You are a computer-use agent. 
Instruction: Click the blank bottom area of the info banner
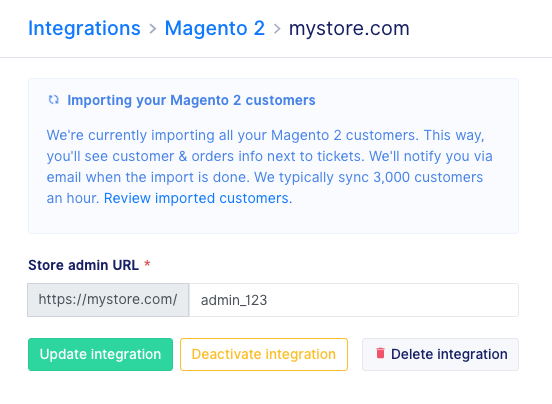click(273, 220)
